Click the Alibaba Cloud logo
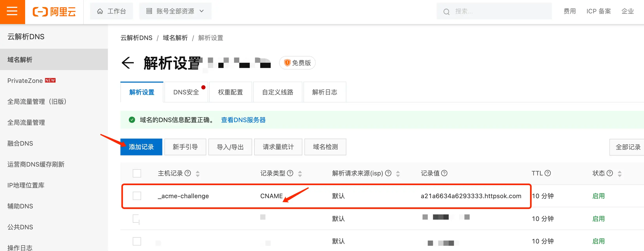Image resolution: width=644 pixels, height=251 pixels. (x=54, y=12)
